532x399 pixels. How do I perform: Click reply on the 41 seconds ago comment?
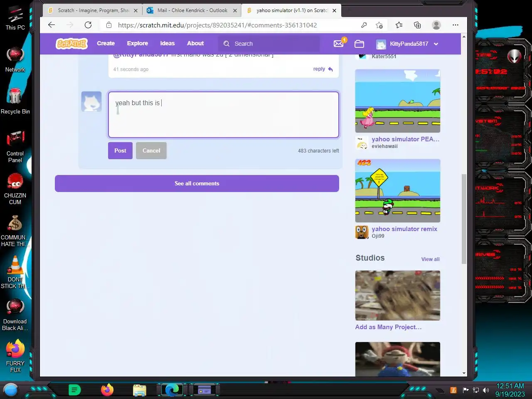click(x=323, y=69)
